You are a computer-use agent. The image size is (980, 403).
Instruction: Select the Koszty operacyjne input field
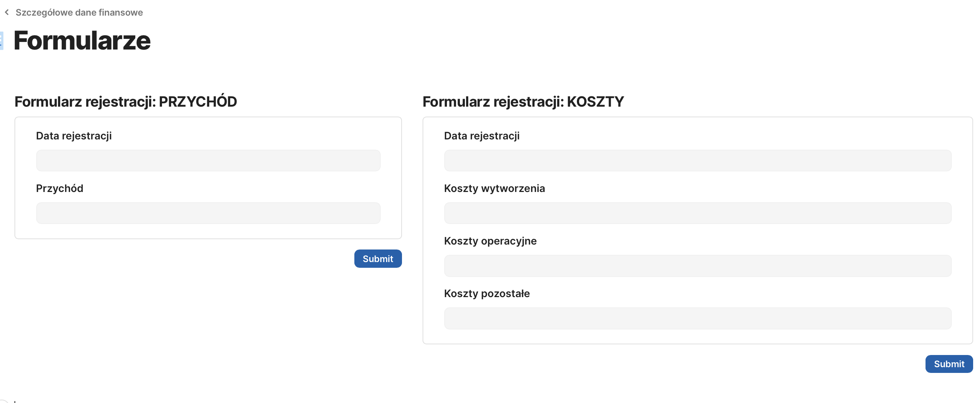[697, 266]
